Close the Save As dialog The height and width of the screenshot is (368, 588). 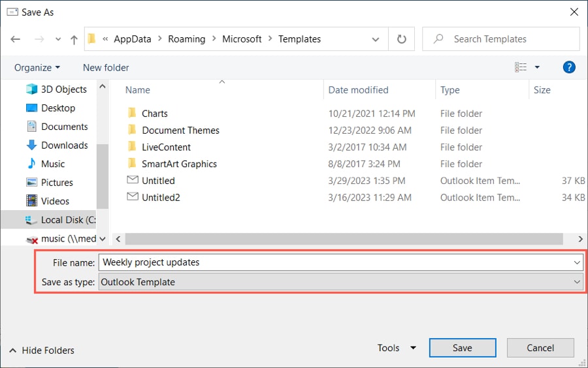pos(574,12)
